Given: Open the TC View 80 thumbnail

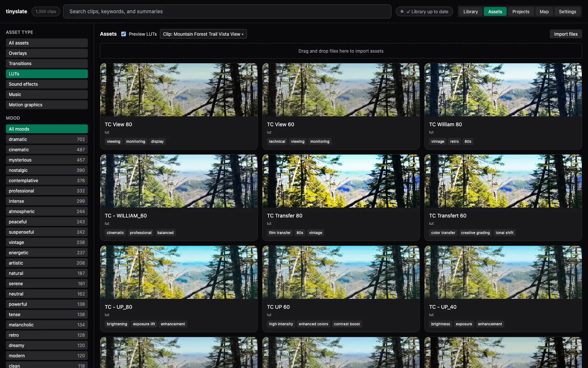Looking at the screenshot, I should pyautogui.click(x=179, y=90).
